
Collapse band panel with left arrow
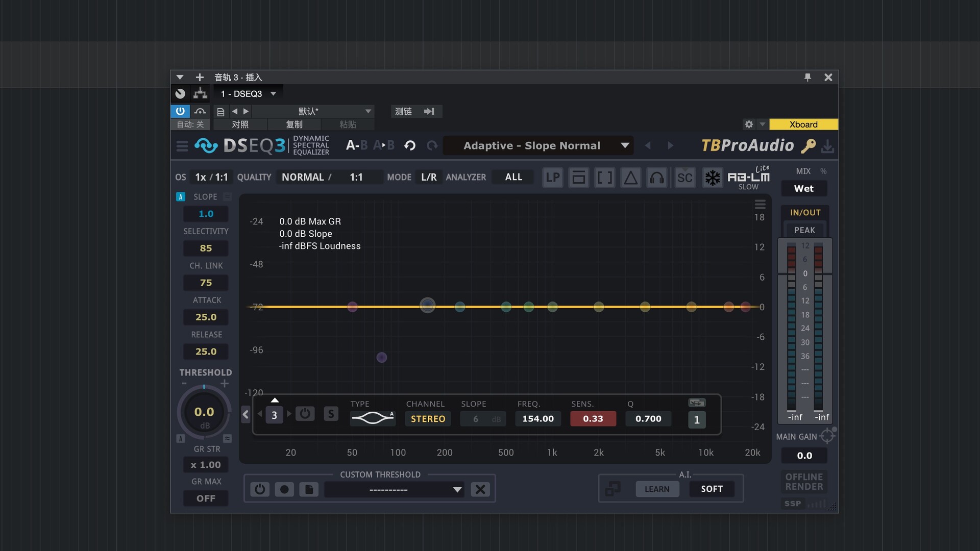(x=246, y=414)
